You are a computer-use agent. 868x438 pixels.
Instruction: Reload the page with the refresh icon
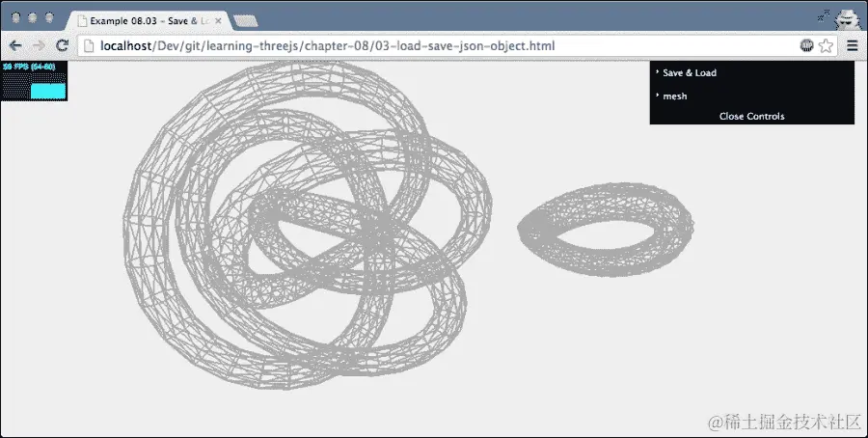click(x=62, y=45)
